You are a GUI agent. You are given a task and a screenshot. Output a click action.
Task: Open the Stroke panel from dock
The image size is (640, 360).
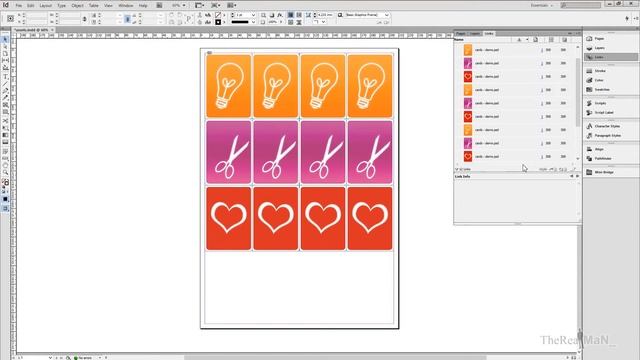(x=611, y=71)
